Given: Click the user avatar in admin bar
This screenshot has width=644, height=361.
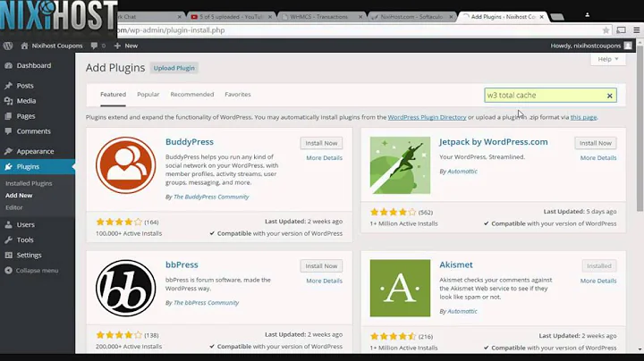Looking at the screenshot, I should pyautogui.click(x=628, y=46).
